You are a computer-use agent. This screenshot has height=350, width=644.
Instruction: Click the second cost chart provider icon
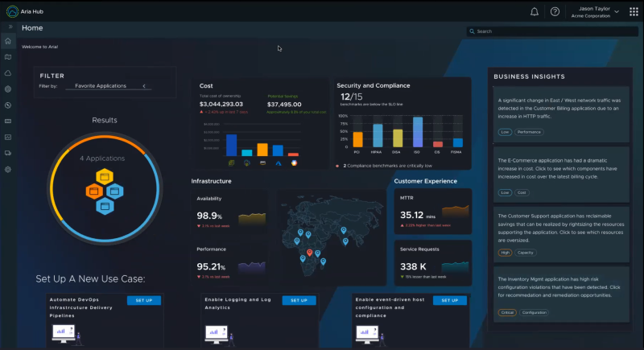tap(247, 163)
